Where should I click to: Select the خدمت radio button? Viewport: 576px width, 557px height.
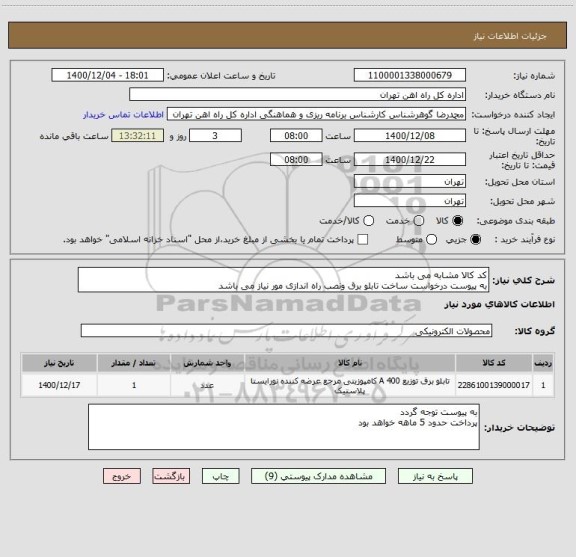[419, 221]
